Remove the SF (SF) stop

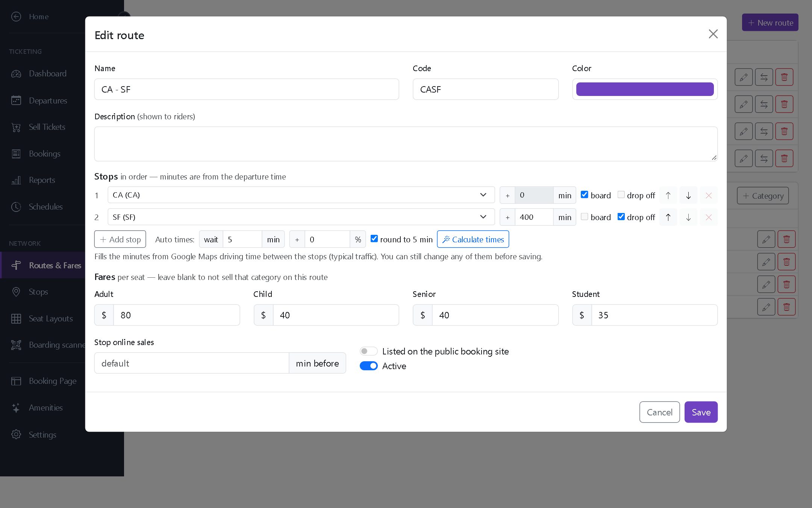(709, 217)
